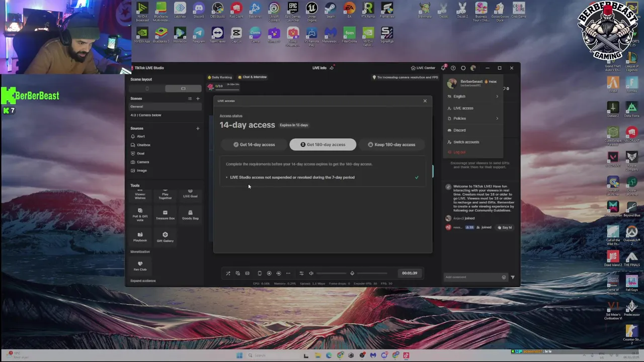The height and width of the screenshot is (362, 644).
Task: Open the OBS Studio desktop shortcut
Action: (x=217, y=10)
